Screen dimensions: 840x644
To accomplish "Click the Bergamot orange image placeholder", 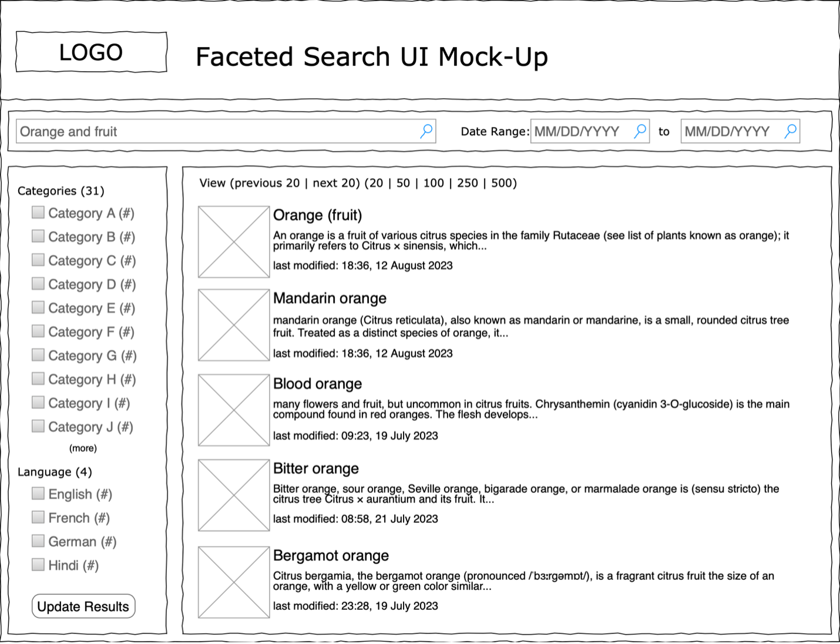I will [233, 582].
